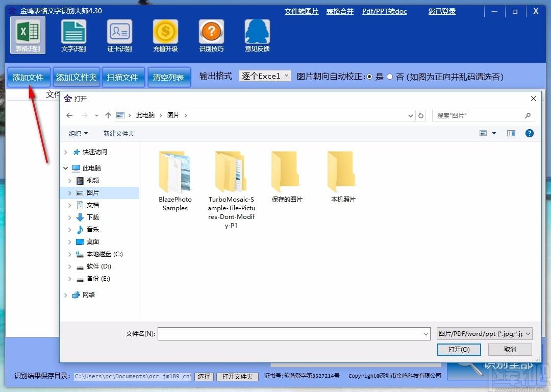This screenshot has height=392, width=551.
Task: Expand the 下载 tree node
Action: point(69,217)
